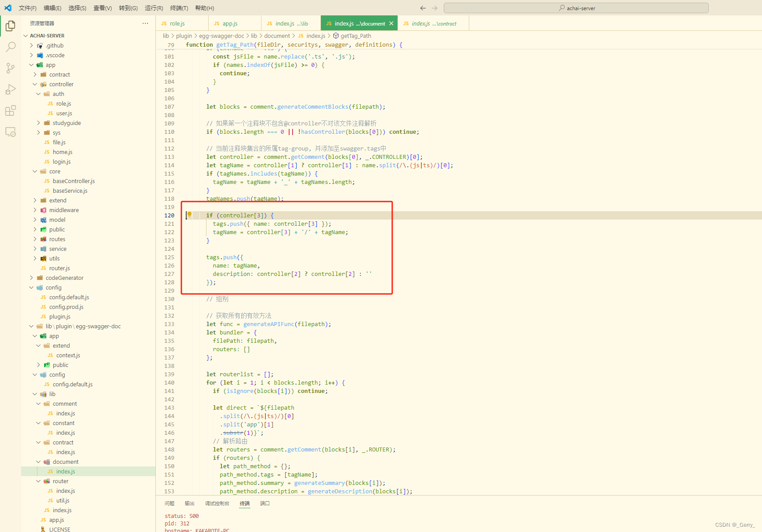Switch to the 终端 panel tab
This screenshot has width=762, height=532.
[245, 503]
